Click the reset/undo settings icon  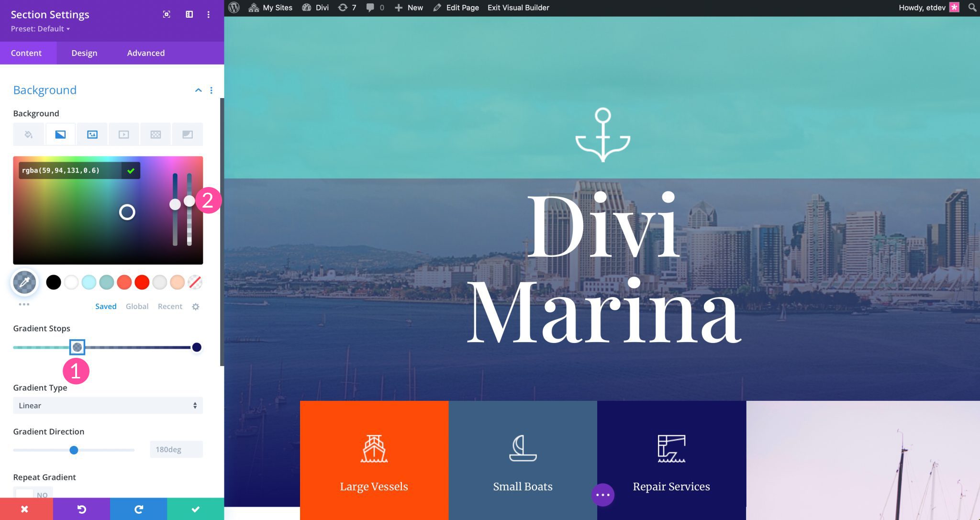(x=81, y=509)
